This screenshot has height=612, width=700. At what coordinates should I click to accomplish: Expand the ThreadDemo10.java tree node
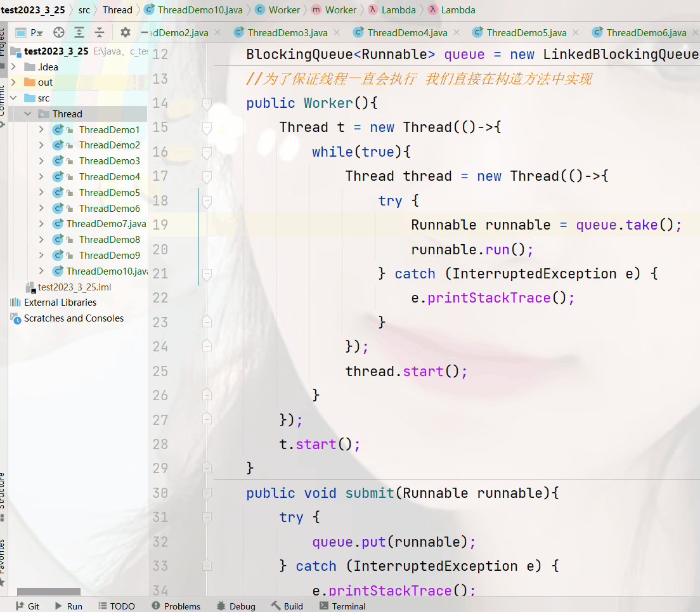(x=41, y=271)
